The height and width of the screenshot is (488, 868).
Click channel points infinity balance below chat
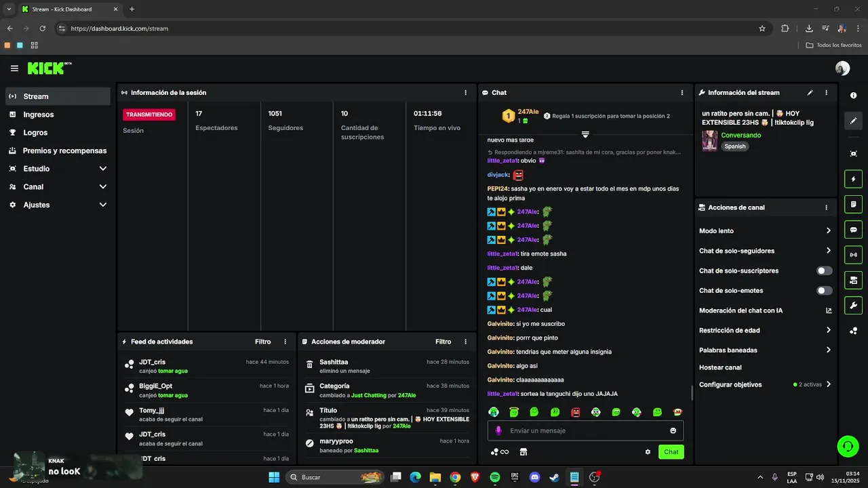pyautogui.click(x=500, y=452)
